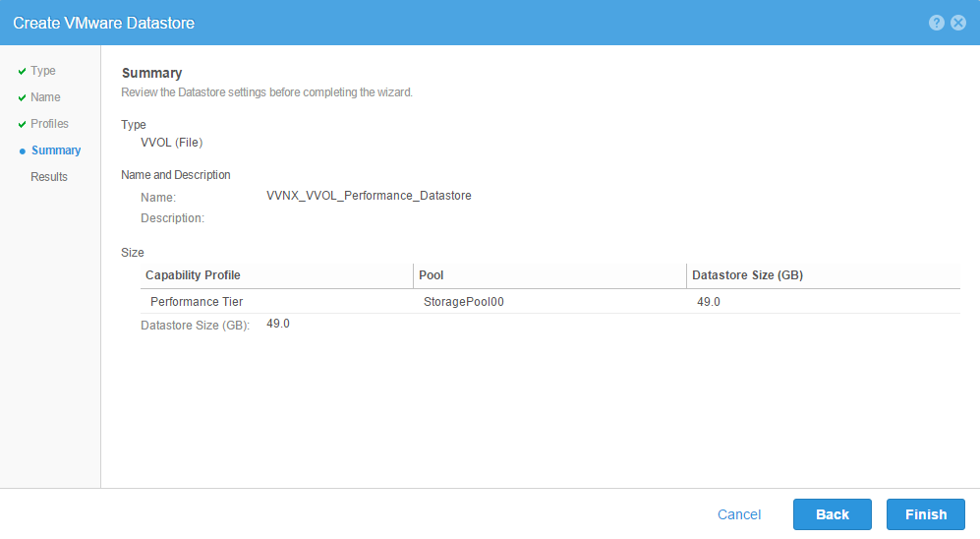
Task: Select the Results wizard step
Action: pyautogui.click(x=49, y=177)
